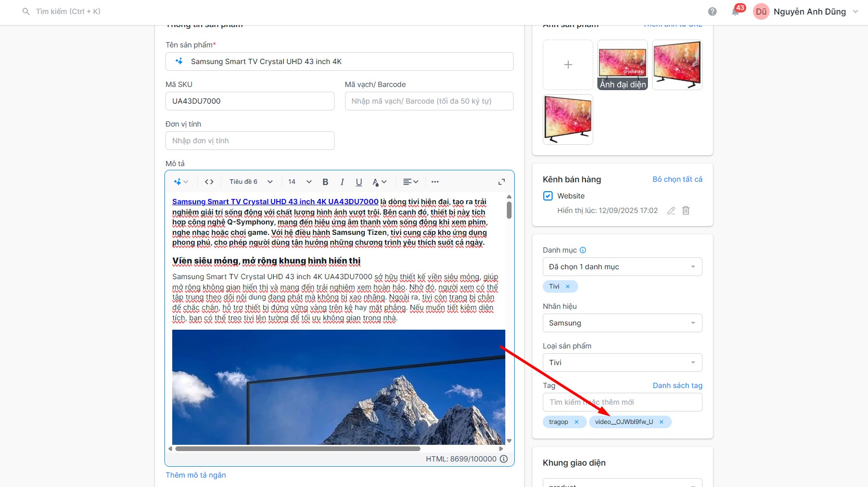Click the Mã vạch/Barcode input
Viewport: 868px width, 487px height.
[429, 101]
